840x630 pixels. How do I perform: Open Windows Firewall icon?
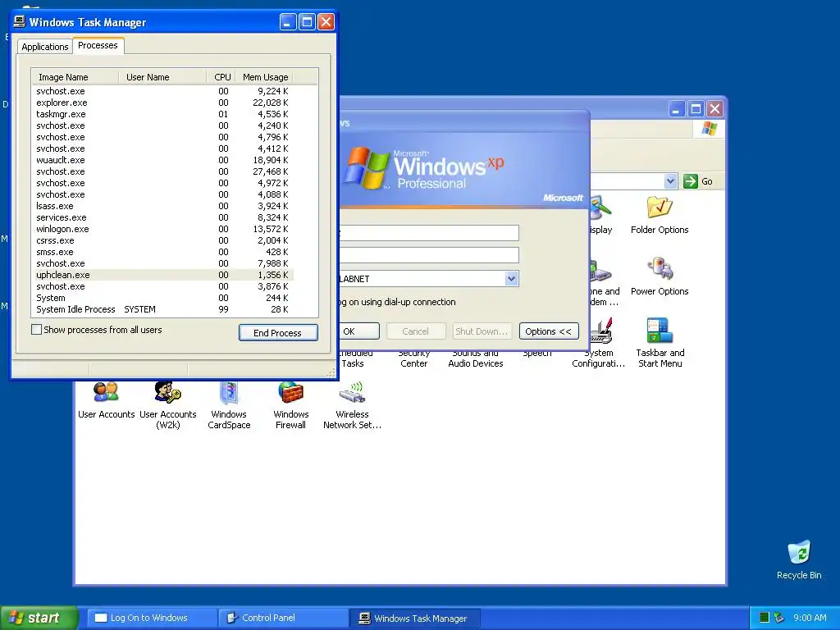click(290, 405)
